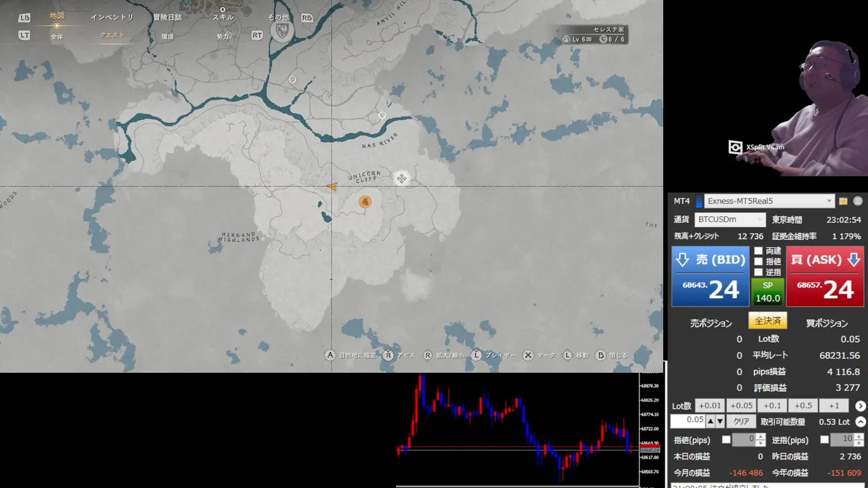Click the right arrow circle next to +1
The width and height of the screenshot is (868, 488).
coord(861,406)
